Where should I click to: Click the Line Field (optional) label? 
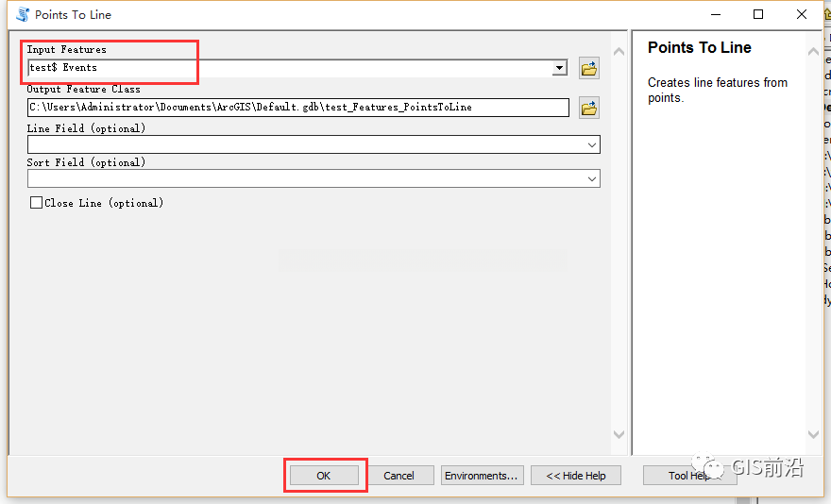86,128
